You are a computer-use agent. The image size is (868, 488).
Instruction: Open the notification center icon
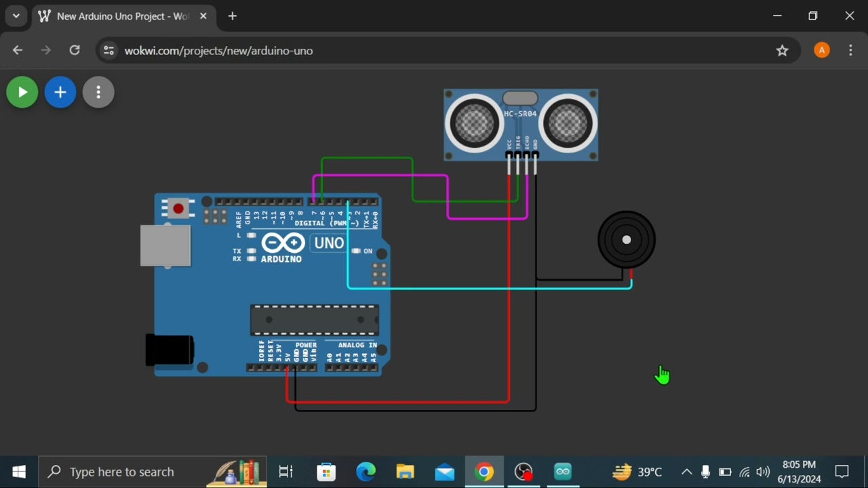pyautogui.click(x=842, y=472)
